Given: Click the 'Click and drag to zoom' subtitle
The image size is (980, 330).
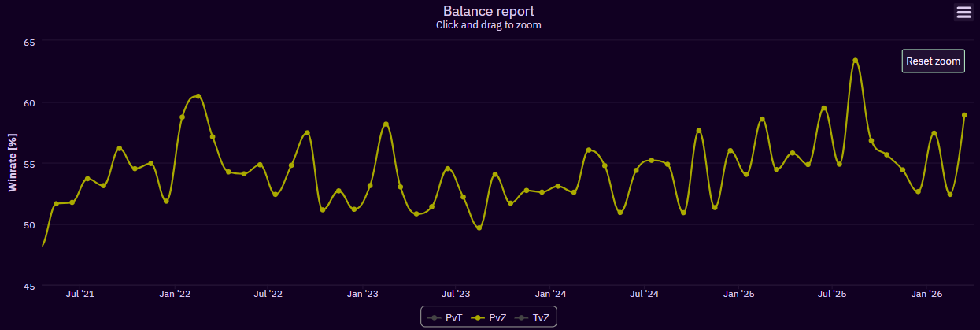Looking at the screenshot, I should [489, 25].
